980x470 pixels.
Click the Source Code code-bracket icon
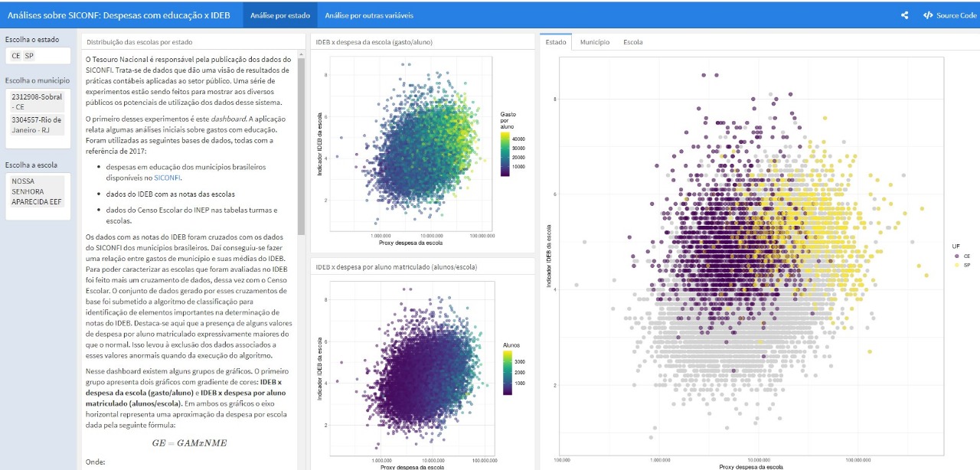928,15
